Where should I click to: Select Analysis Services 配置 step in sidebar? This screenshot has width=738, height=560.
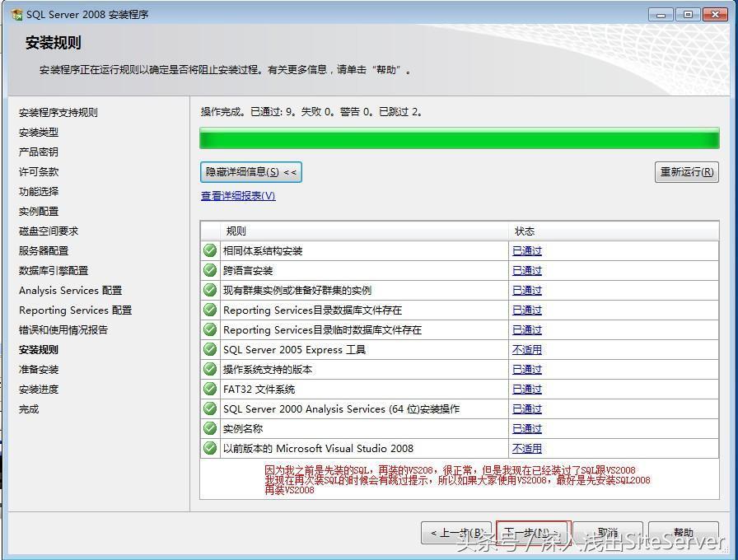click(71, 291)
